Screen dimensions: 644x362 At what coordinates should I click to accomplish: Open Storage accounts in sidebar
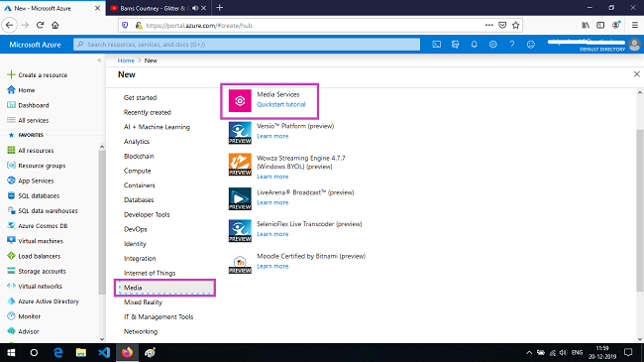coord(37,271)
